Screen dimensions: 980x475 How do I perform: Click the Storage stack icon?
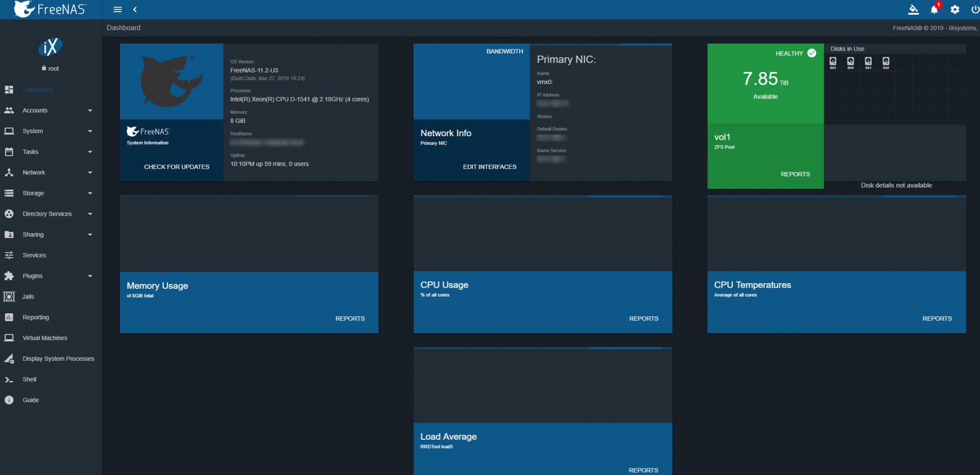tap(9, 193)
